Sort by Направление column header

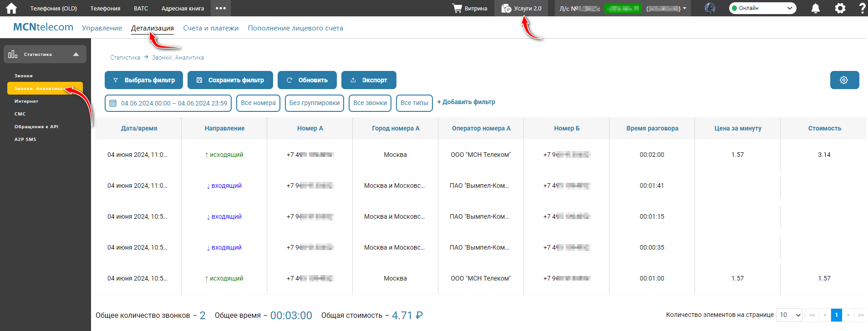pyautogui.click(x=224, y=128)
